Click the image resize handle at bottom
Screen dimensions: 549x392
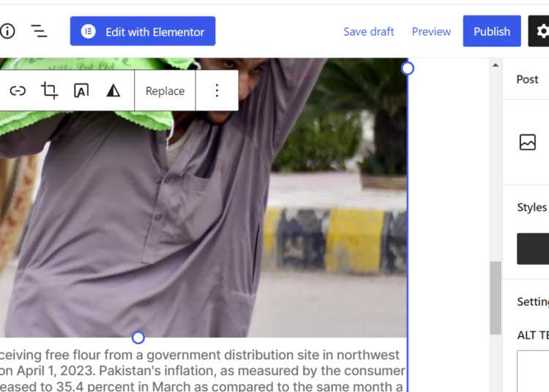click(138, 337)
